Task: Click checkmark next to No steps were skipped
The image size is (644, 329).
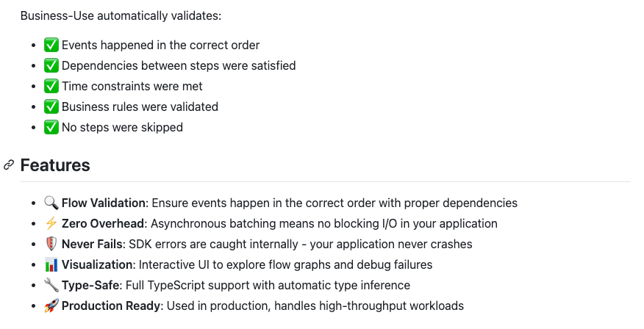Action: (x=51, y=127)
